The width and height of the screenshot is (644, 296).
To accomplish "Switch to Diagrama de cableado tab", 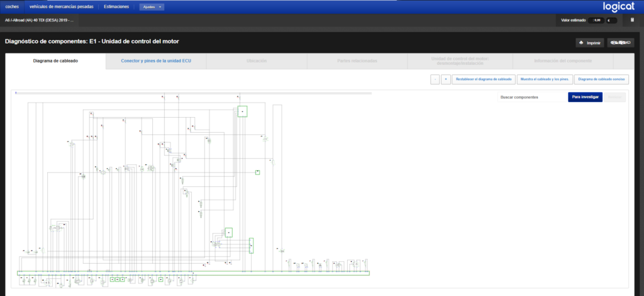I will tap(55, 61).
